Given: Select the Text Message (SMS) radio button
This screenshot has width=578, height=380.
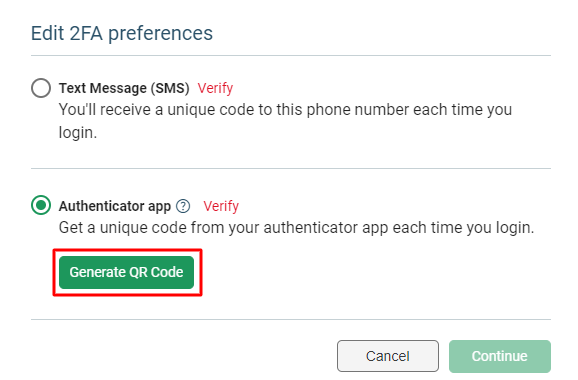Looking at the screenshot, I should click(x=41, y=88).
